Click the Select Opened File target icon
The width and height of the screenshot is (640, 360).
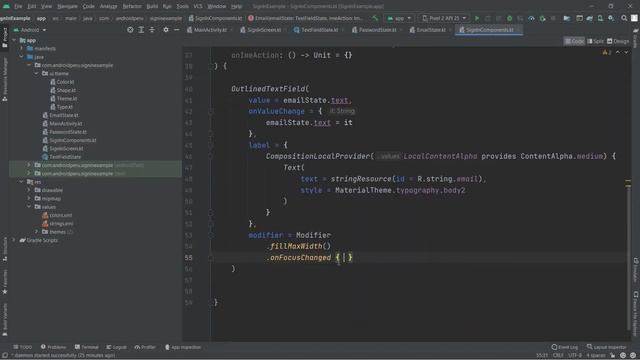[x=130, y=30]
